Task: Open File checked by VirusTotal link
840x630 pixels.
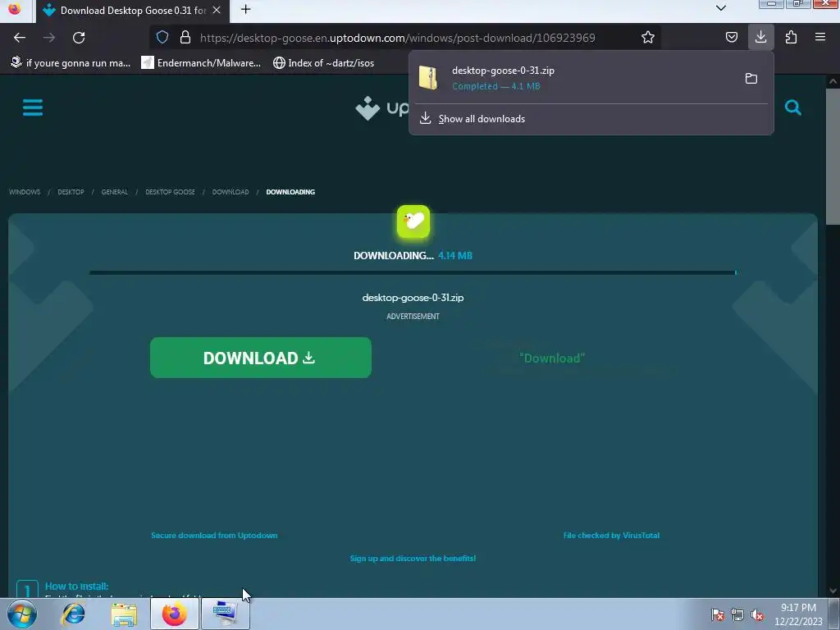Action: pyautogui.click(x=611, y=535)
